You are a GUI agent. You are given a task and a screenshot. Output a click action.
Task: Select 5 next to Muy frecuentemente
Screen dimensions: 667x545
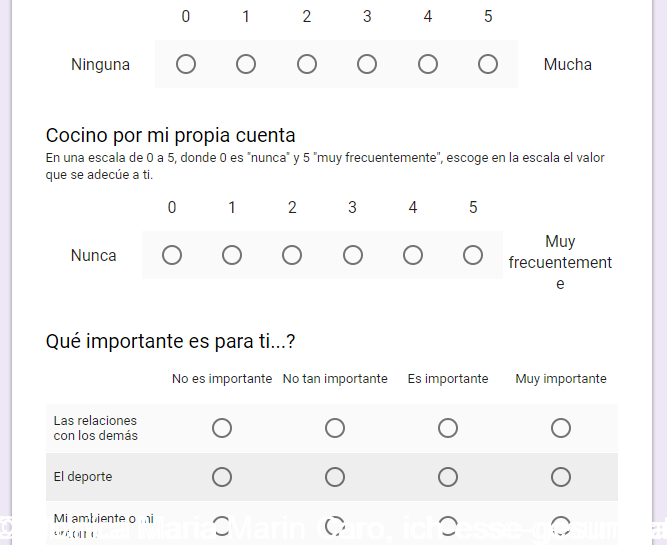click(x=473, y=255)
